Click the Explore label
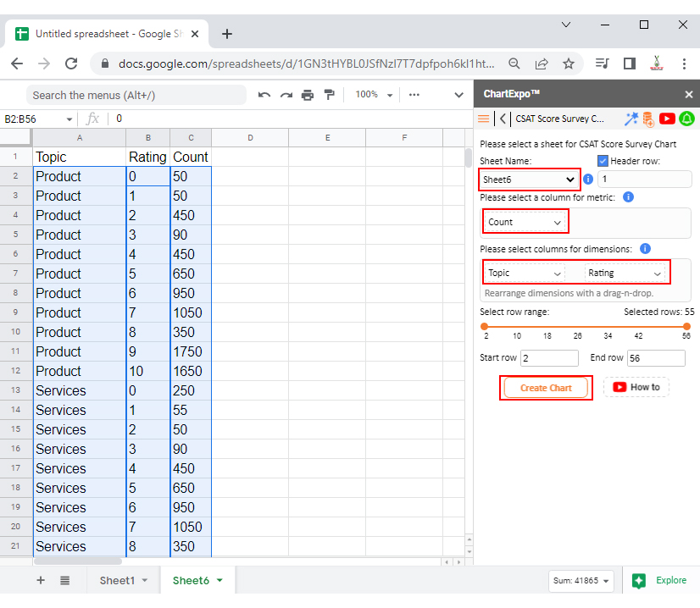This screenshot has height=608, width=700. point(671,580)
